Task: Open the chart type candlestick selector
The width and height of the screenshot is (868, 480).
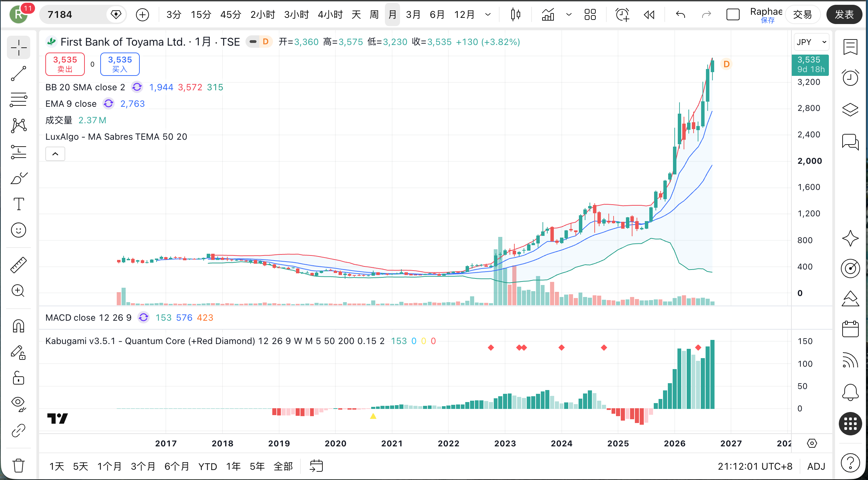Action: coord(515,15)
